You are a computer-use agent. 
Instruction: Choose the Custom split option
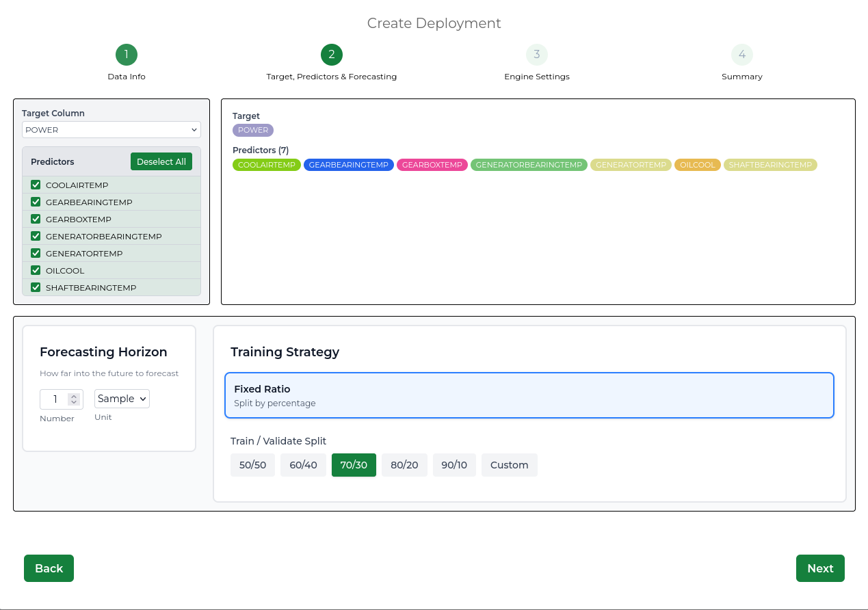coord(510,465)
